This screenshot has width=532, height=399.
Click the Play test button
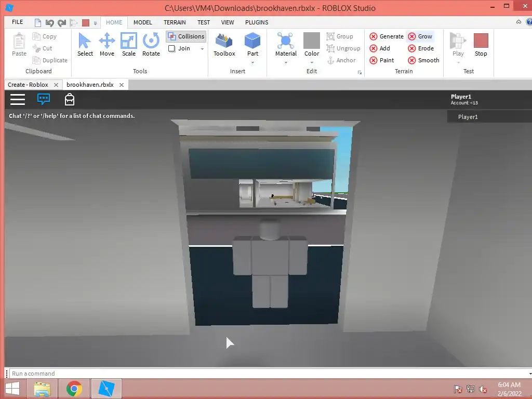458,45
